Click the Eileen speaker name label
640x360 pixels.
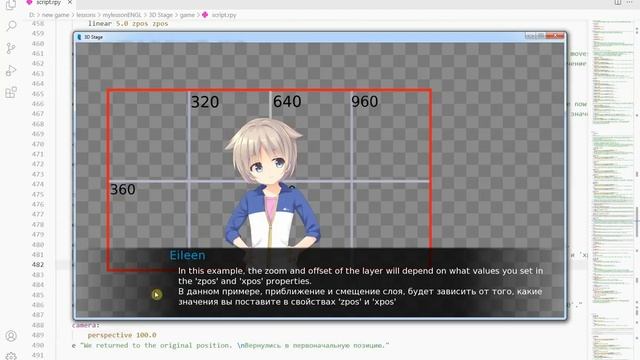coord(187,256)
